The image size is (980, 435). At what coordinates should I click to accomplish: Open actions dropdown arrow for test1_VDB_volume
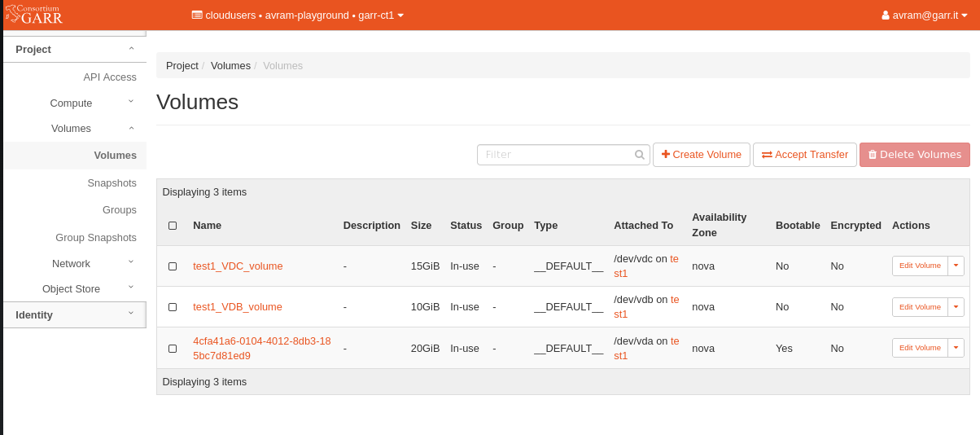click(956, 307)
